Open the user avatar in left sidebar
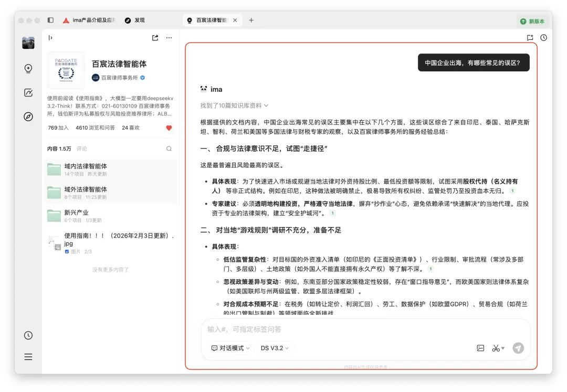This screenshot has height=392, width=567. 28,43
